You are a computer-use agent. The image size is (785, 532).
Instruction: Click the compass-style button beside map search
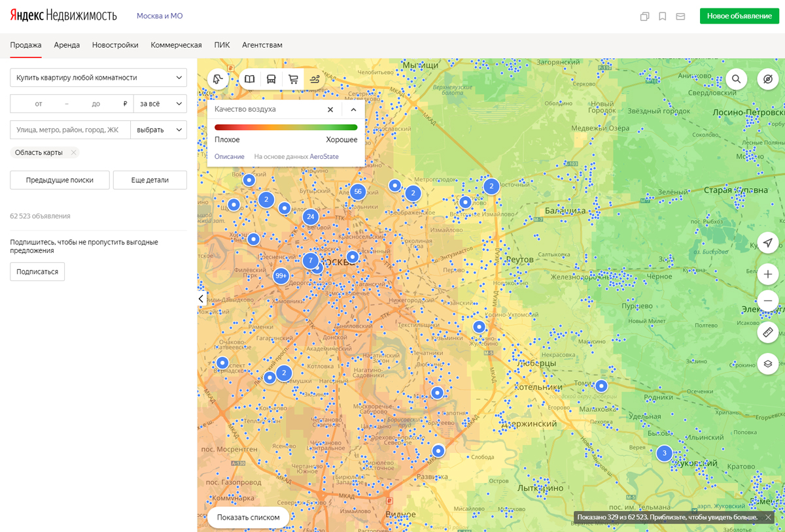point(768,79)
